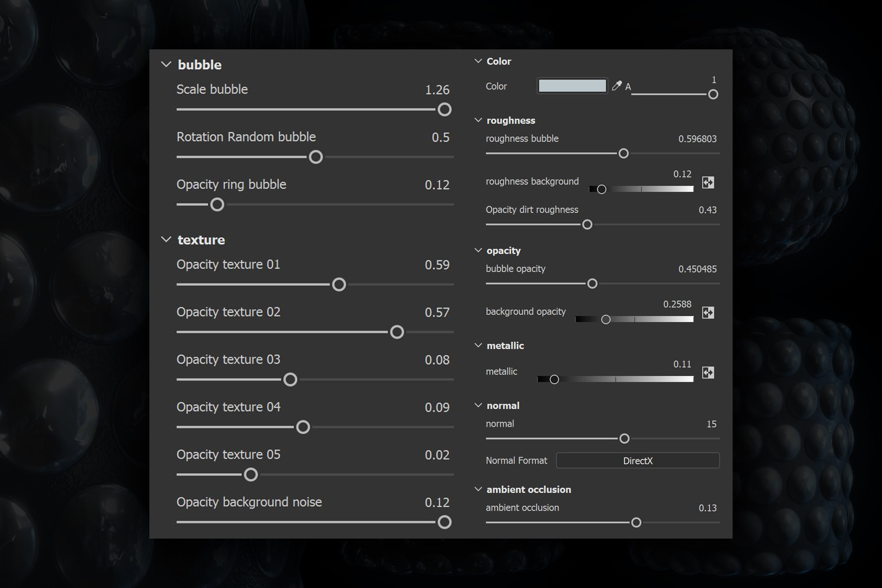Click expose icon beside metallic slider
Image resolution: width=882 pixels, height=588 pixels.
coord(708,372)
